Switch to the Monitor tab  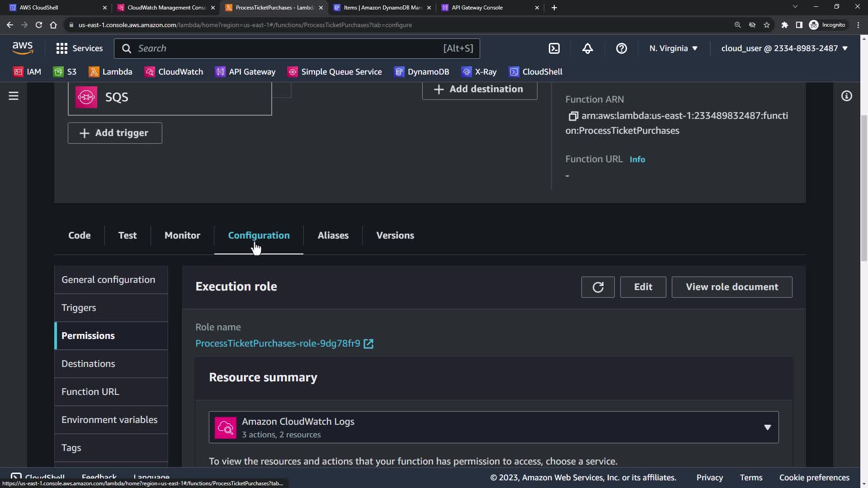tap(182, 235)
